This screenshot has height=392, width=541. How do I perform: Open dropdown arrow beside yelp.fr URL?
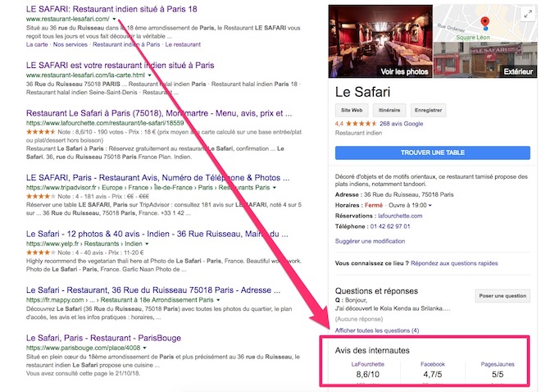(147, 244)
